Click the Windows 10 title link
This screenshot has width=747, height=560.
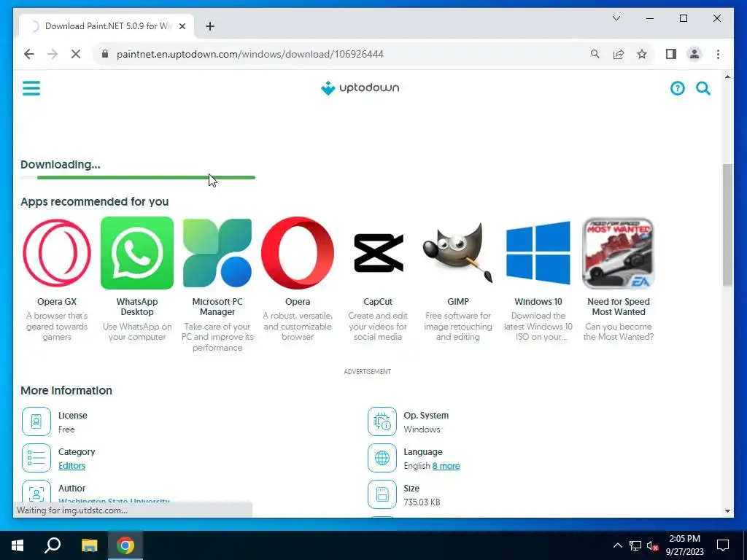pos(538,301)
